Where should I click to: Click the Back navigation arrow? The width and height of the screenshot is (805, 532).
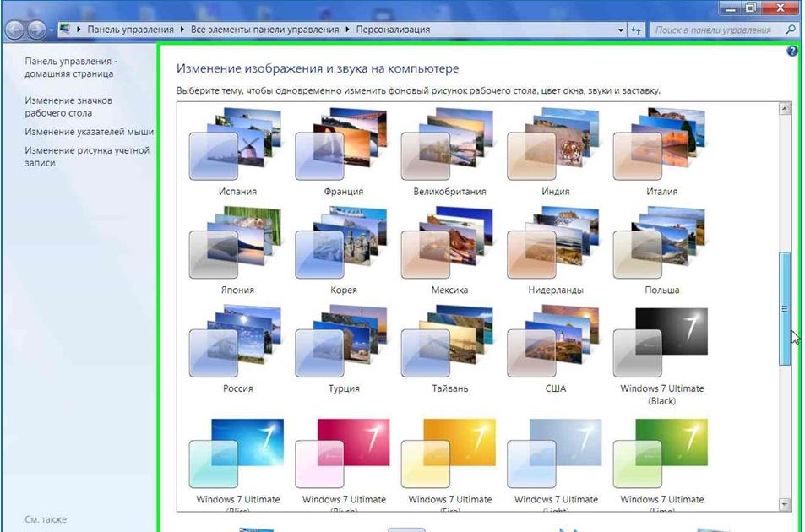click(x=14, y=30)
